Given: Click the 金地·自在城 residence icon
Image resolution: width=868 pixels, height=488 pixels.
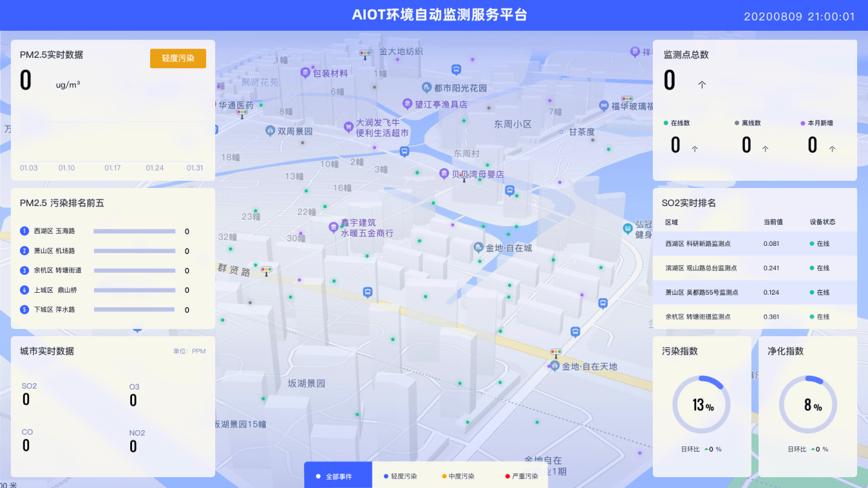Looking at the screenshot, I should pyautogui.click(x=478, y=248).
